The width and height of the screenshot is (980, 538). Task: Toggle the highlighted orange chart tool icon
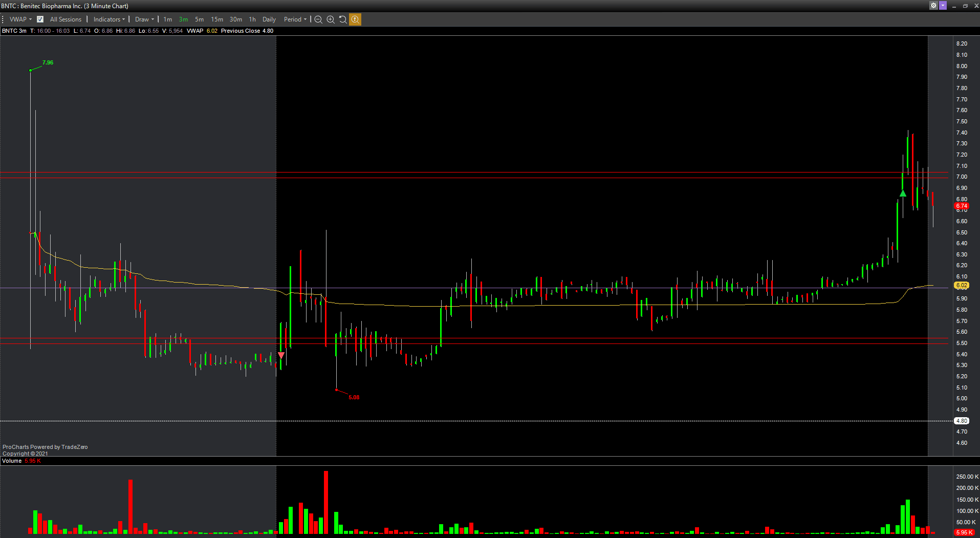pos(355,19)
